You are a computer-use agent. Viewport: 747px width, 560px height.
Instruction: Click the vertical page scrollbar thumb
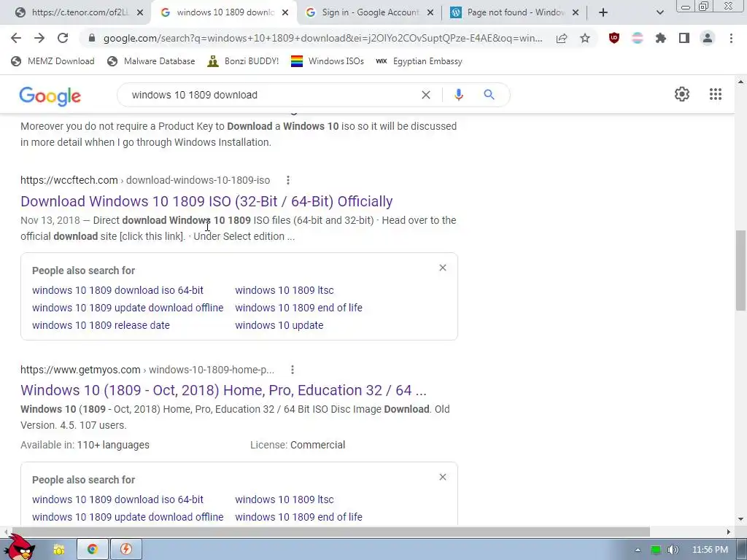741,270
